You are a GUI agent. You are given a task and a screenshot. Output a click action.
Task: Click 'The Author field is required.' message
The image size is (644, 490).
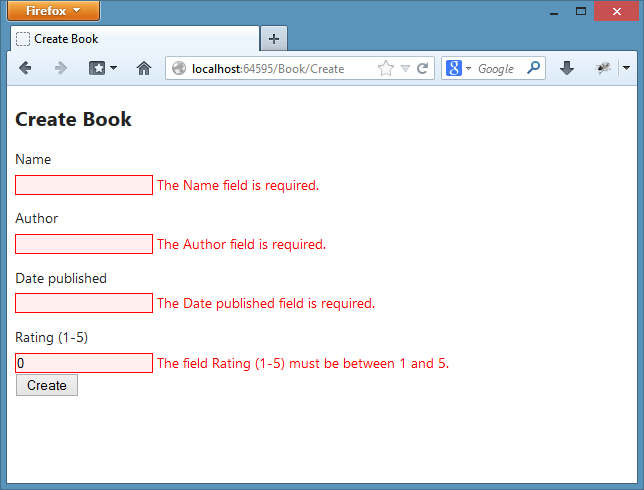[242, 244]
